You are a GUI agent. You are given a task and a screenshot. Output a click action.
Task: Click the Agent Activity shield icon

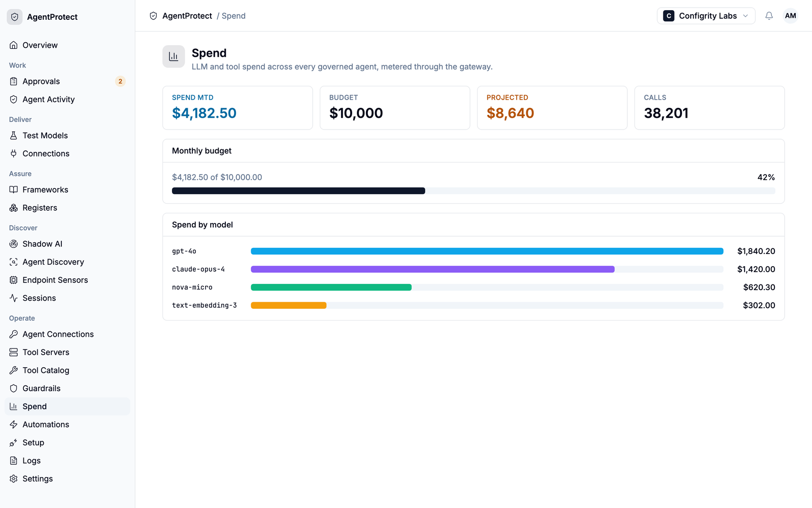[x=14, y=100]
